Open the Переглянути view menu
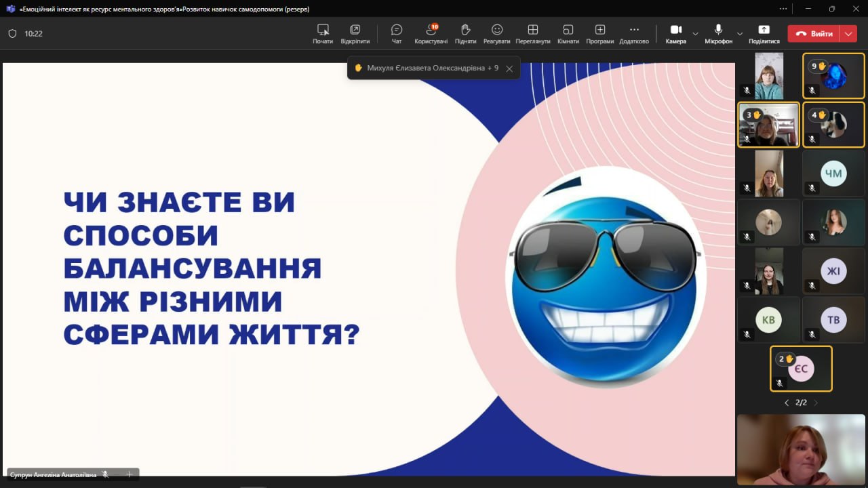 click(532, 34)
